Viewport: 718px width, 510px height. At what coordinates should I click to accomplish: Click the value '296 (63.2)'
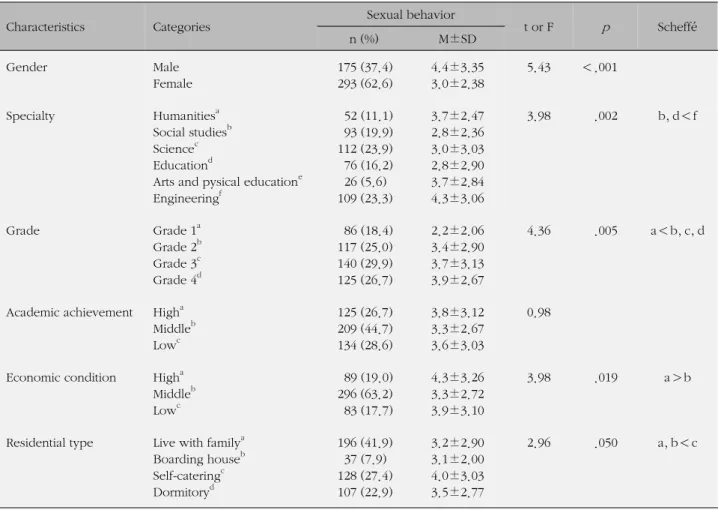point(365,394)
